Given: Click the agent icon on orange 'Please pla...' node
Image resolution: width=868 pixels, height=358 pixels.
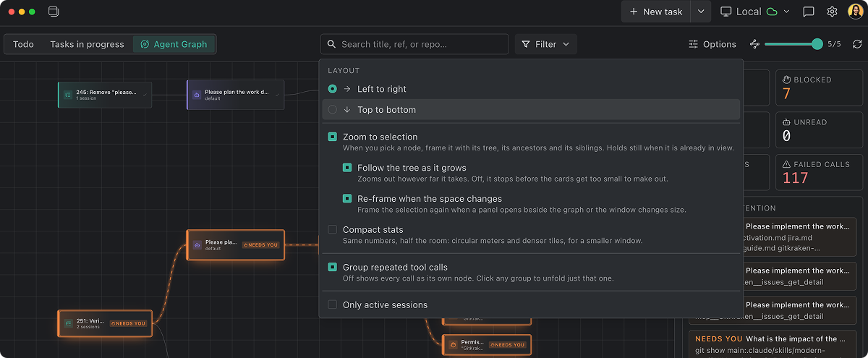Looking at the screenshot, I should tap(196, 245).
